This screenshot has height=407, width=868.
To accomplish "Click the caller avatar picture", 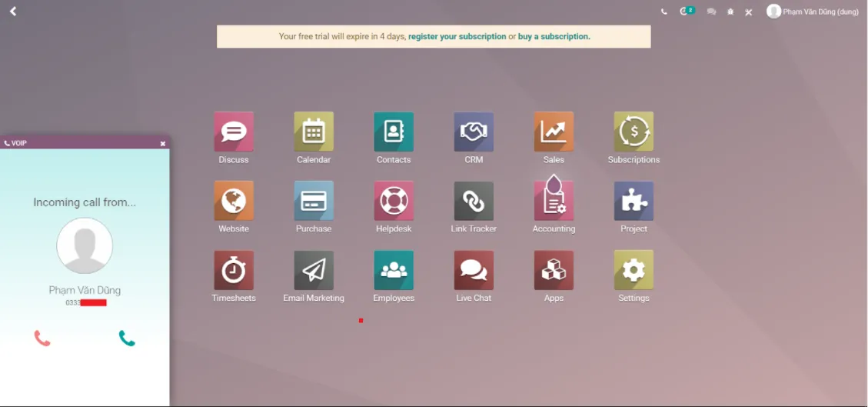I will pos(85,245).
